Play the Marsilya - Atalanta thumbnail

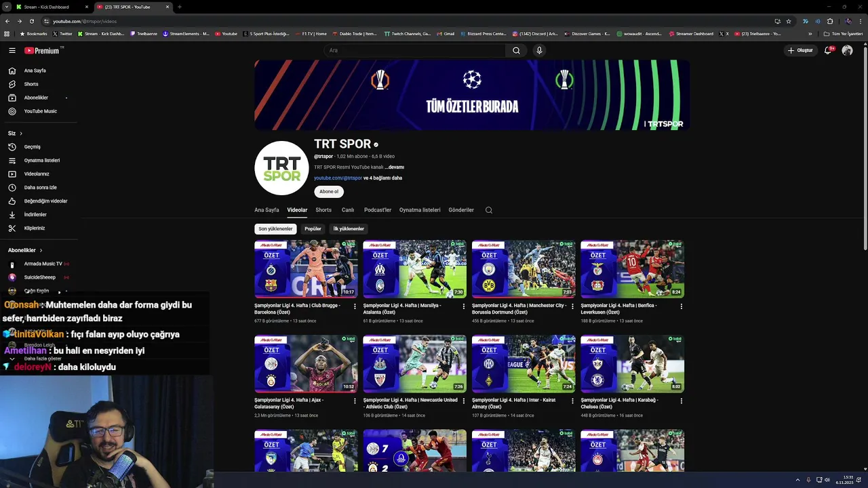(414, 269)
